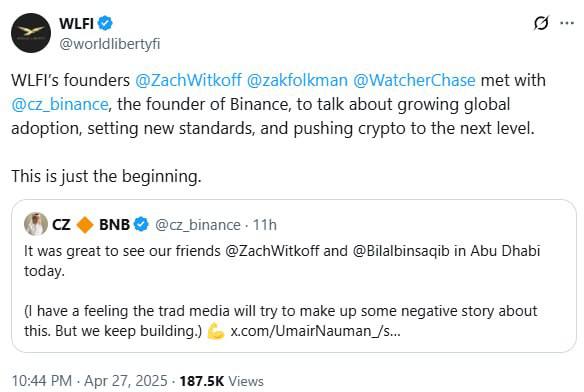Open the quoted tweet's 11h timestamp
The width and height of the screenshot is (584, 392).
tap(264, 225)
